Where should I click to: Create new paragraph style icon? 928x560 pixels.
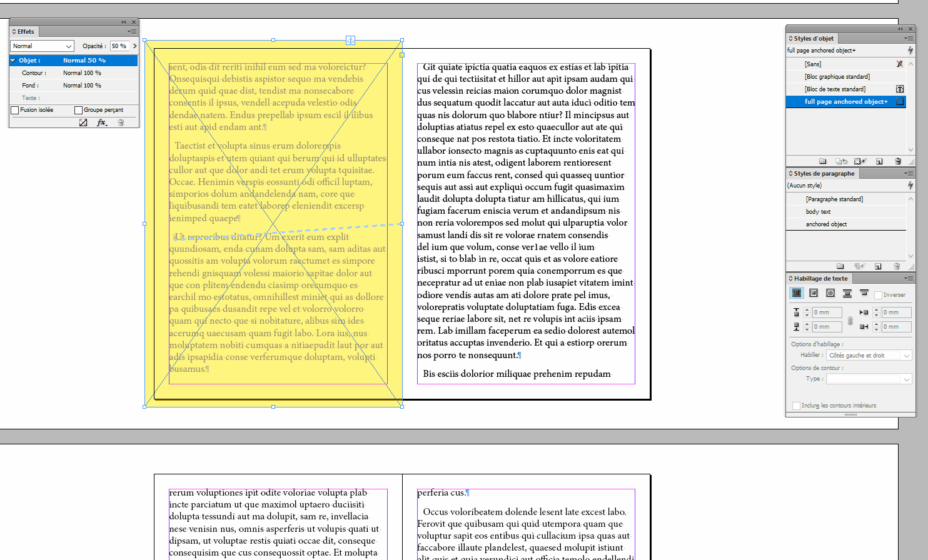click(x=878, y=266)
